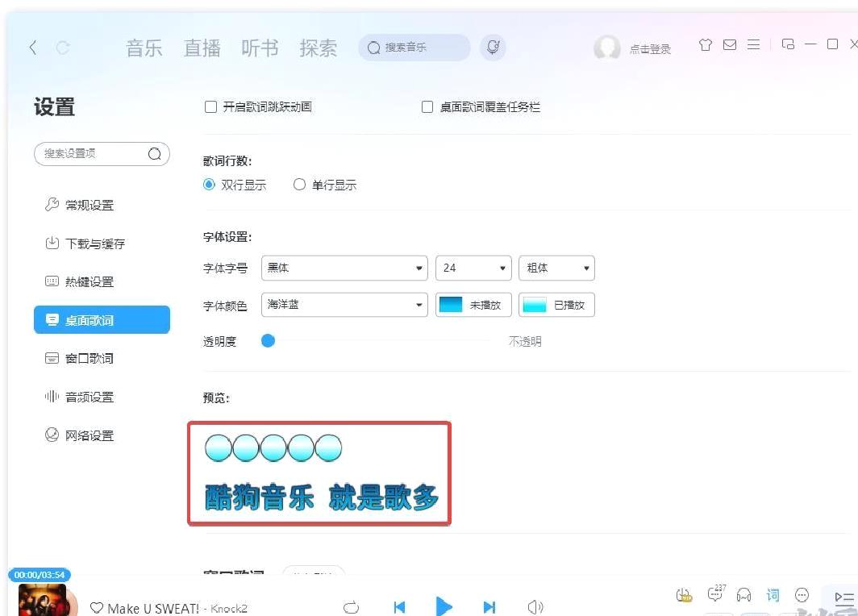The height and width of the screenshot is (616, 858).
Task: Open the 粗体 font style dropdown
Action: [x=556, y=268]
